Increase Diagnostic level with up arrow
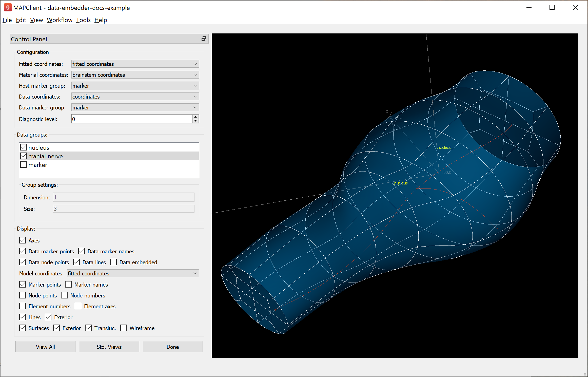Image resolution: width=588 pixels, height=377 pixels. click(x=195, y=117)
